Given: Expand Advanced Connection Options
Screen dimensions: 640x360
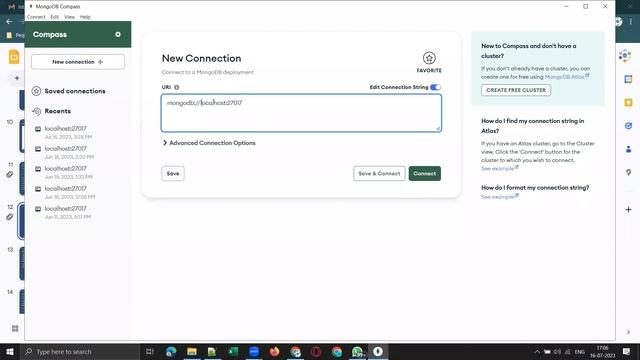Looking at the screenshot, I should click(209, 143).
